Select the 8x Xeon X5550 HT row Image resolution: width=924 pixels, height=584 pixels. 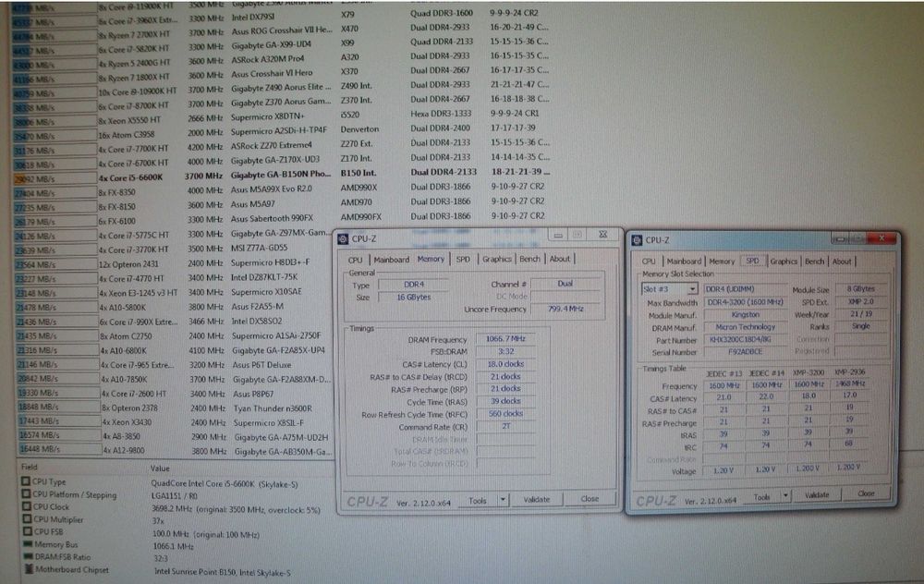[x=283, y=118]
